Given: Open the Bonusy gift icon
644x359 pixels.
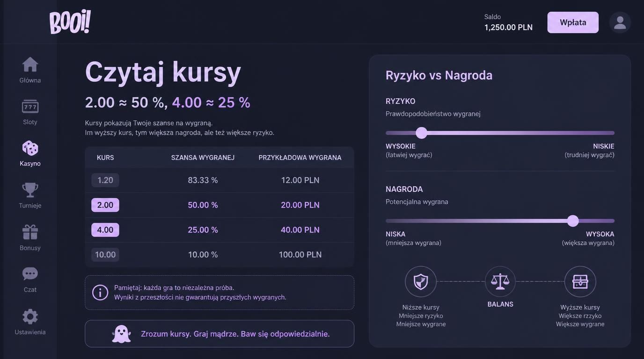Looking at the screenshot, I should pos(30,232).
